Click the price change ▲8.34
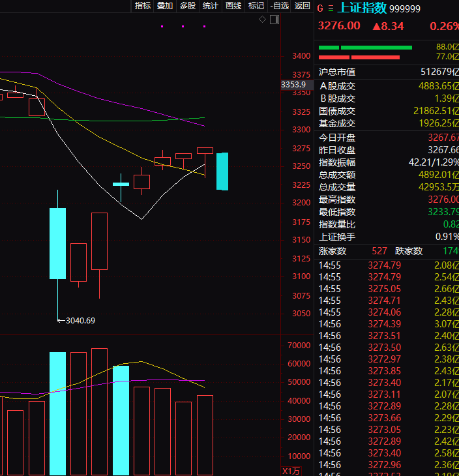 pyautogui.click(x=388, y=26)
